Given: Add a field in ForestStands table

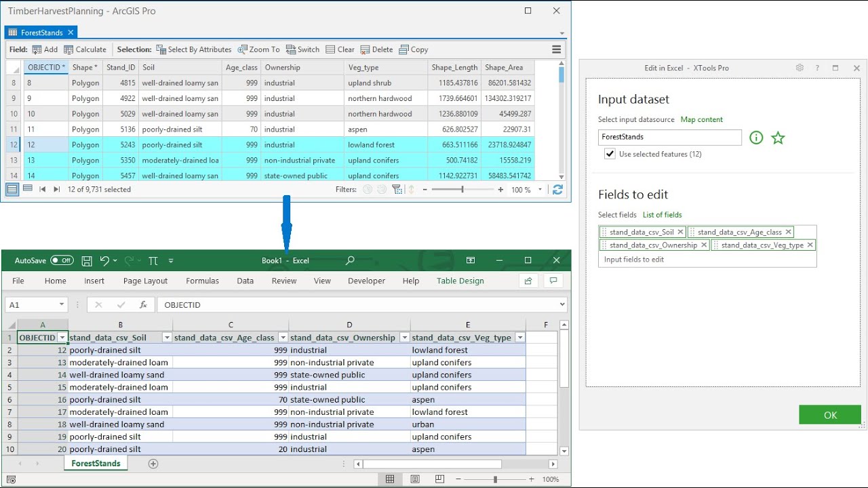Looking at the screenshot, I should click(45, 49).
